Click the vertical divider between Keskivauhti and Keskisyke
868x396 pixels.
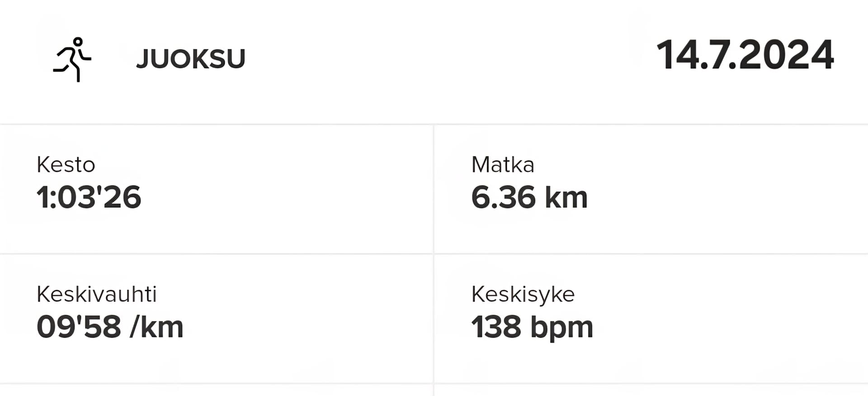(434, 319)
